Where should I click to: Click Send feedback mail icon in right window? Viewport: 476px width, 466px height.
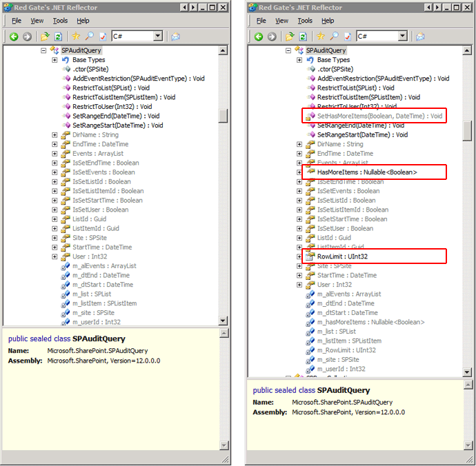(x=420, y=37)
